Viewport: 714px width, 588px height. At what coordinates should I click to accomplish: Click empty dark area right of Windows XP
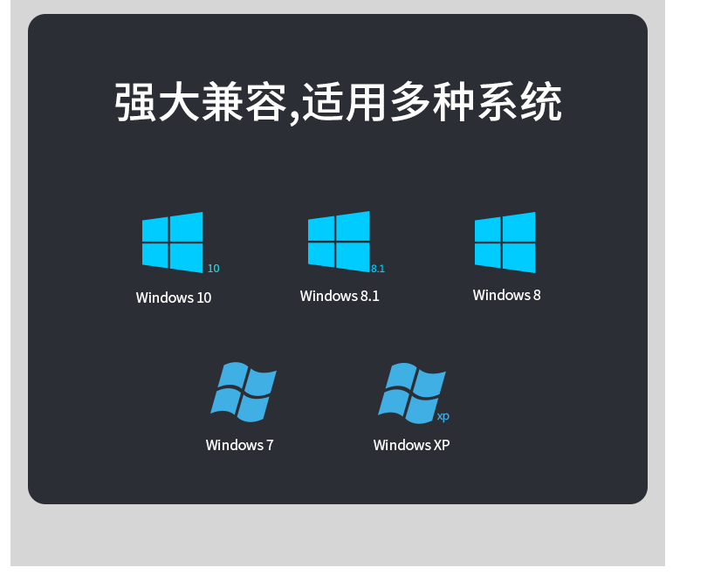546,400
